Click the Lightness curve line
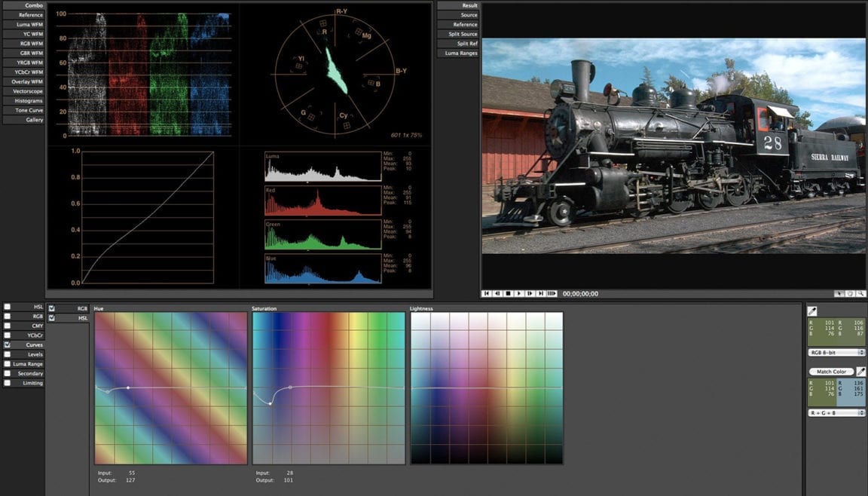Screen dimensions: 868x496 (487, 387)
